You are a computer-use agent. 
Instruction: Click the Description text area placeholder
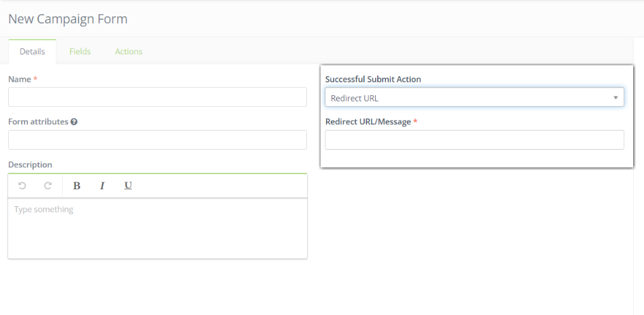[x=44, y=210]
